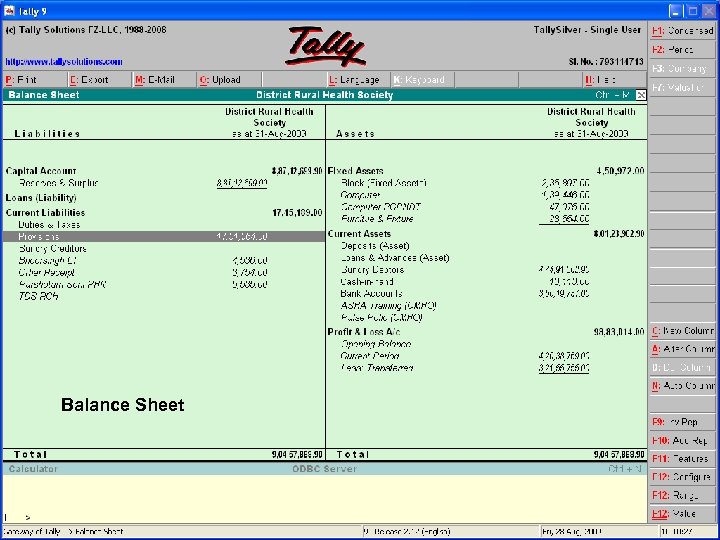Select the Pulse Polio (CMHO) row

(486, 317)
